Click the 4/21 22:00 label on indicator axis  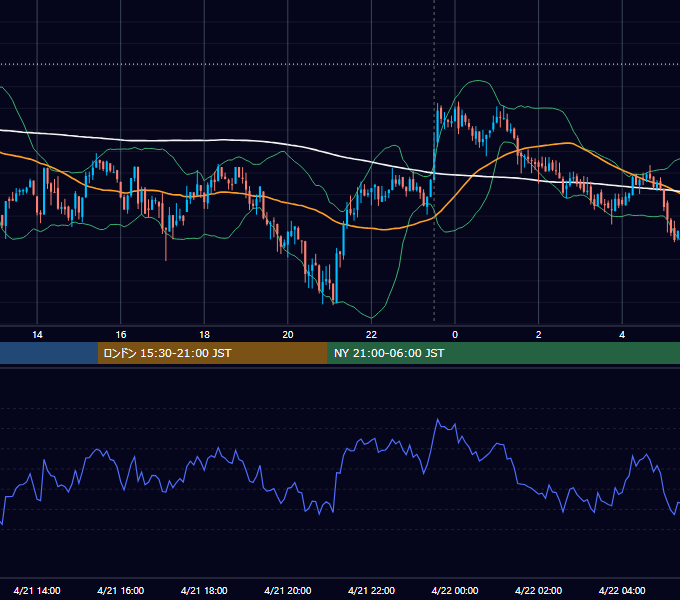(371, 590)
